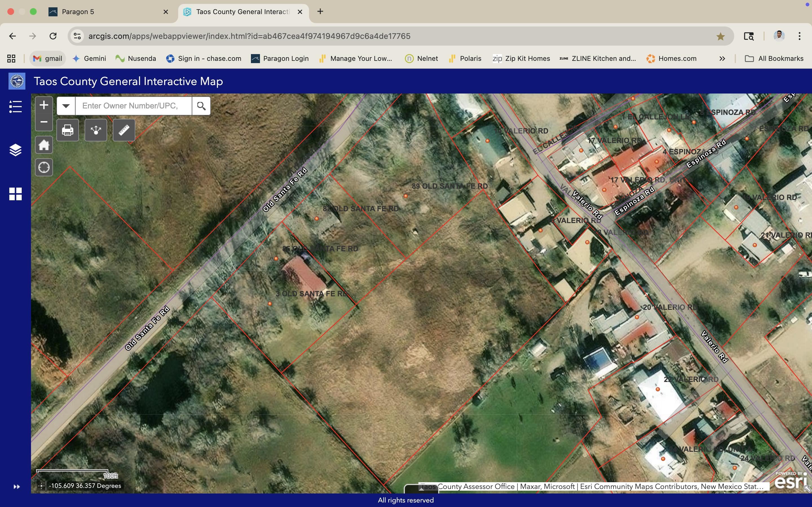Open the Legend list icon in sidebar
This screenshot has height=507, width=812.
pos(15,107)
